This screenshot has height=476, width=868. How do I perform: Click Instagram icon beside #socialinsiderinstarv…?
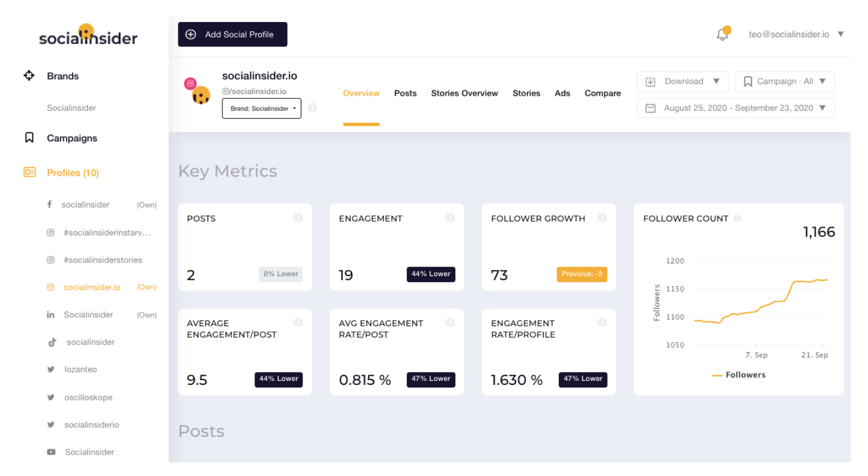click(x=51, y=233)
